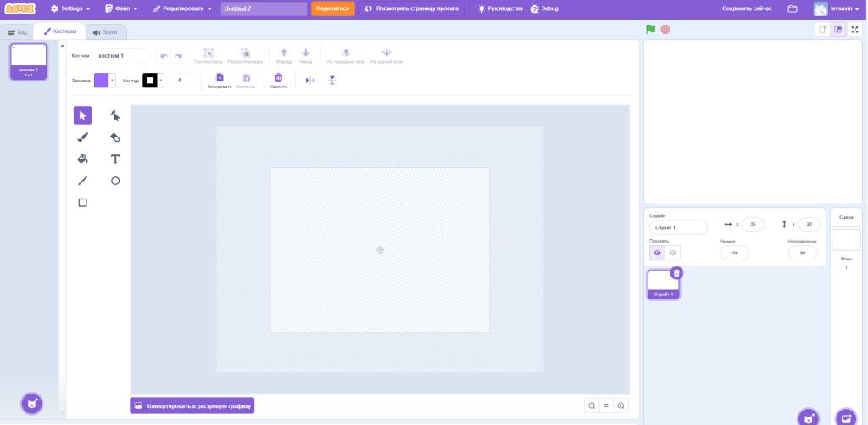Open the Файл dropdown menu
This screenshot has width=868, height=425.
[121, 8]
